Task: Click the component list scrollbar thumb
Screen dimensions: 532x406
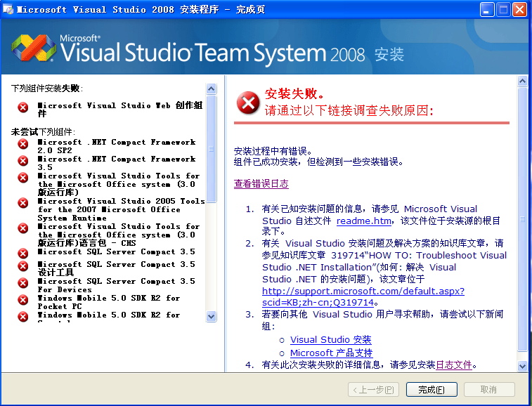Action: [x=211, y=149]
